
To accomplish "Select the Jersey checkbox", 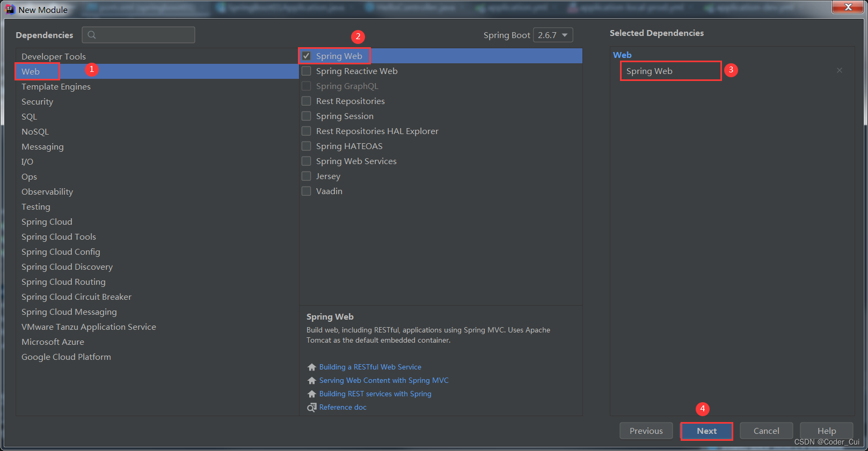I will 306,176.
